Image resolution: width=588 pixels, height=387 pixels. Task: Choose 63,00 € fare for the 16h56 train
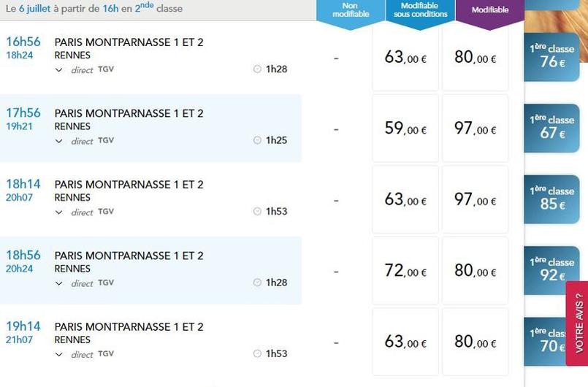(x=405, y=58)
